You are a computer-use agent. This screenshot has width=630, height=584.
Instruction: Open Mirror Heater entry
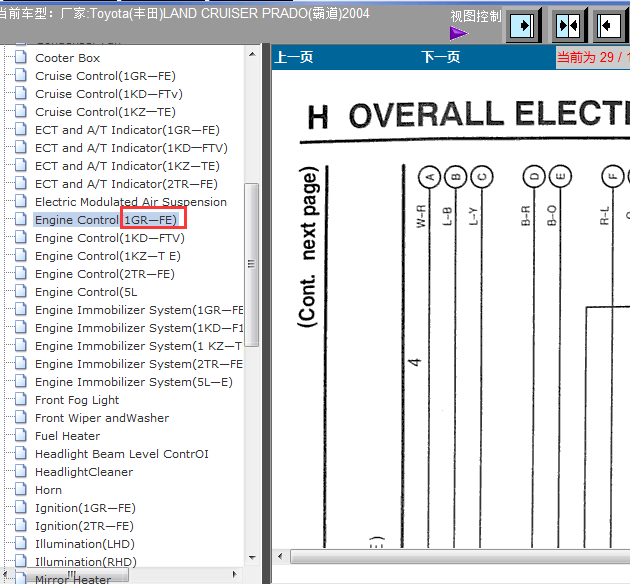[x=73, y=579]
